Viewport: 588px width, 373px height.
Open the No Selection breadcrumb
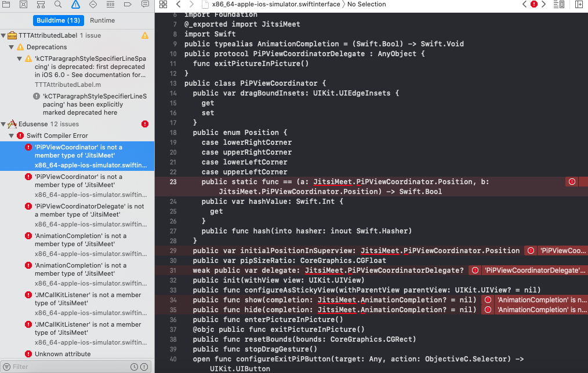(x=366, y=4)
